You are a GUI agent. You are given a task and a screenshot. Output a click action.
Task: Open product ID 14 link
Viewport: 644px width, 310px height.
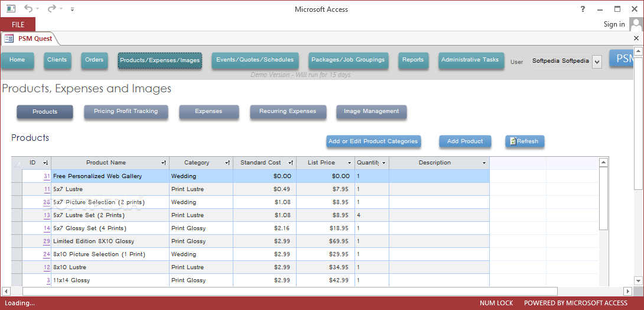(47, 228)
